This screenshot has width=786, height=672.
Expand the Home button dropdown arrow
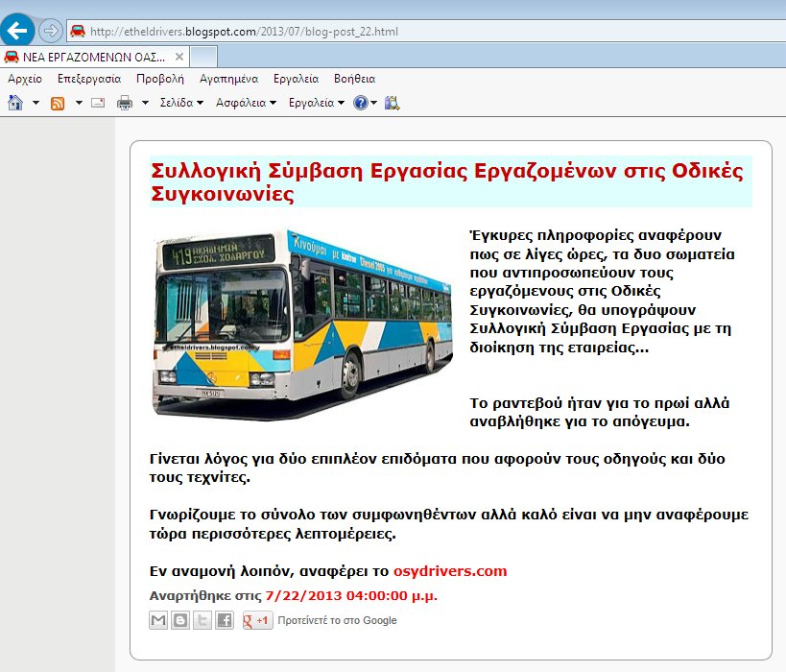pos(36,103)
